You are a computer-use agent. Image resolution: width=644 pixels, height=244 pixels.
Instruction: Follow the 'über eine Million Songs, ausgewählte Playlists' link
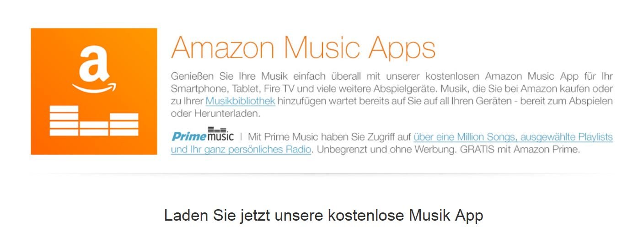pos(513,137)
